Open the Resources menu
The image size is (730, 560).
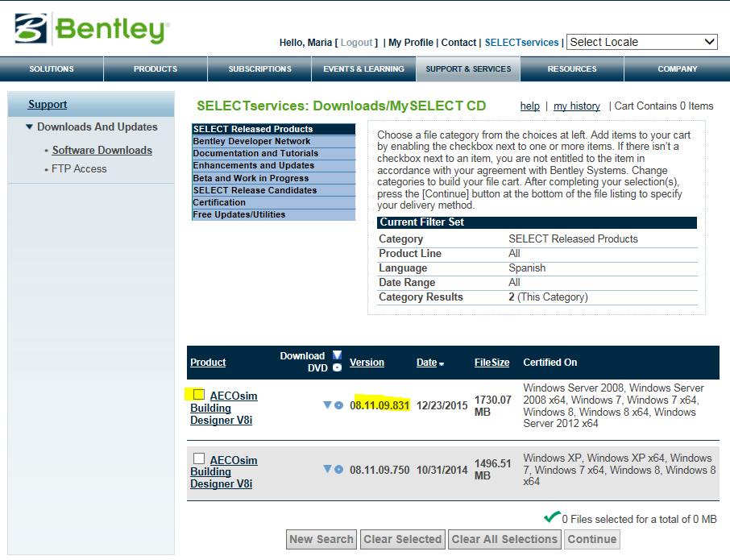point(572,69)
